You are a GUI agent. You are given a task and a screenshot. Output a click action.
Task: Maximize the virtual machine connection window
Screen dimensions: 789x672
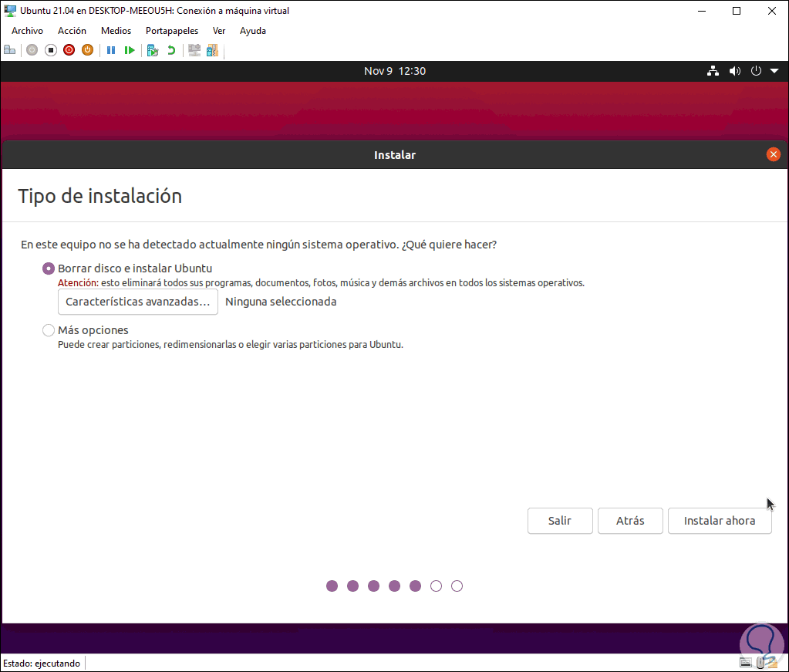point(736,11)
